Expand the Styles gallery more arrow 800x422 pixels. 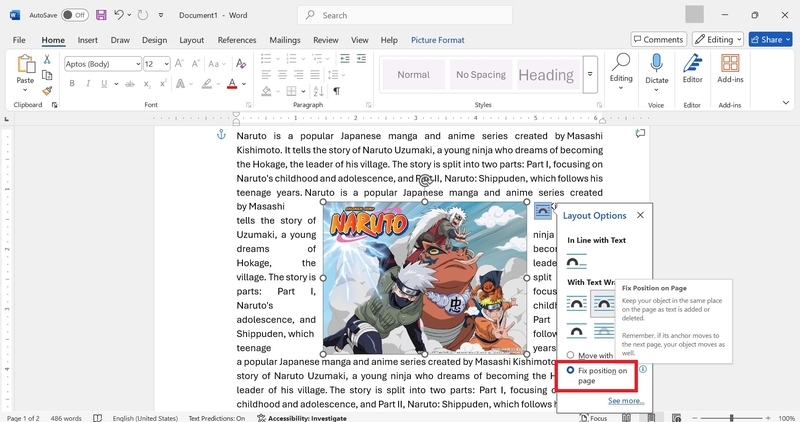[x=590, y=75]
